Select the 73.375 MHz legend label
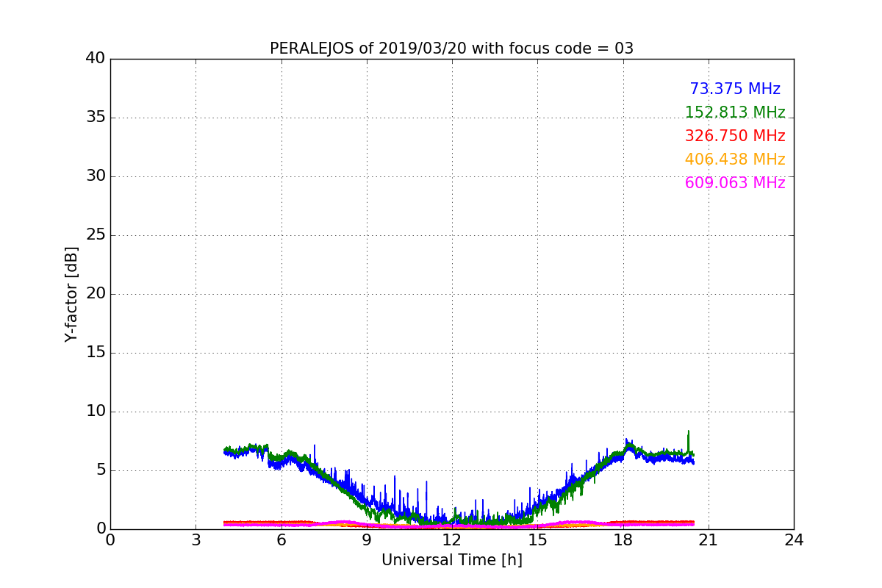Image resolution: width=882 pixels, height=588 pixels. point(735,89)
